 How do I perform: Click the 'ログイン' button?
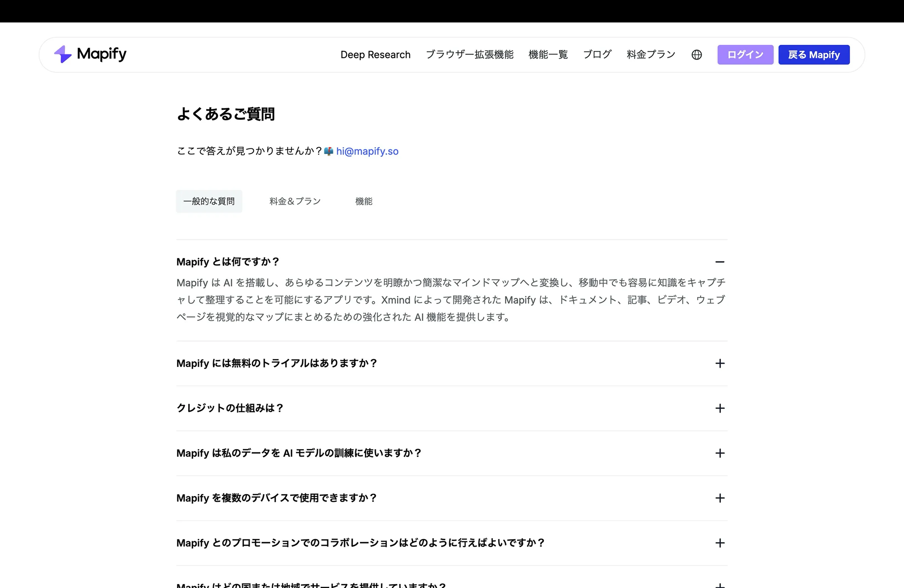(x=745, y=55)
